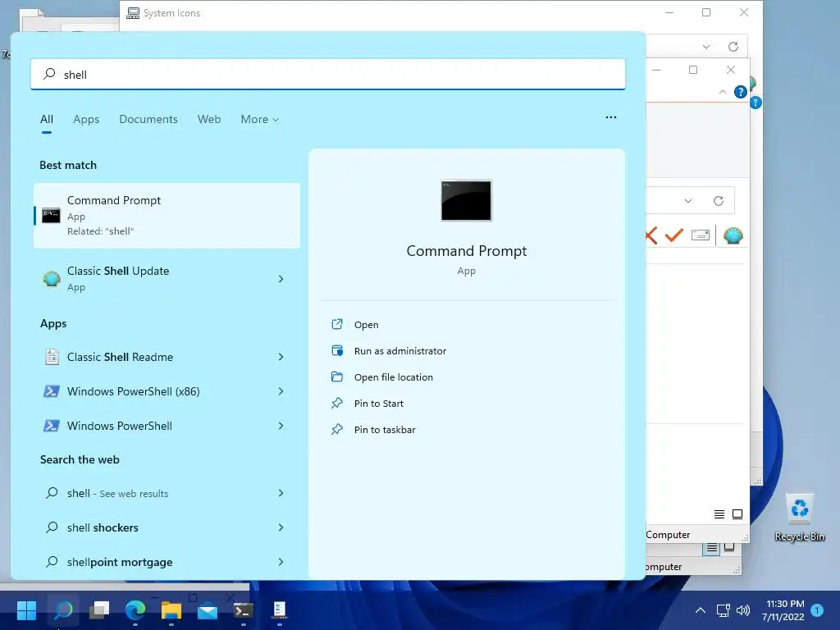Open the Windows Start button
The image size is (840, 630).
tap(26, 610)
